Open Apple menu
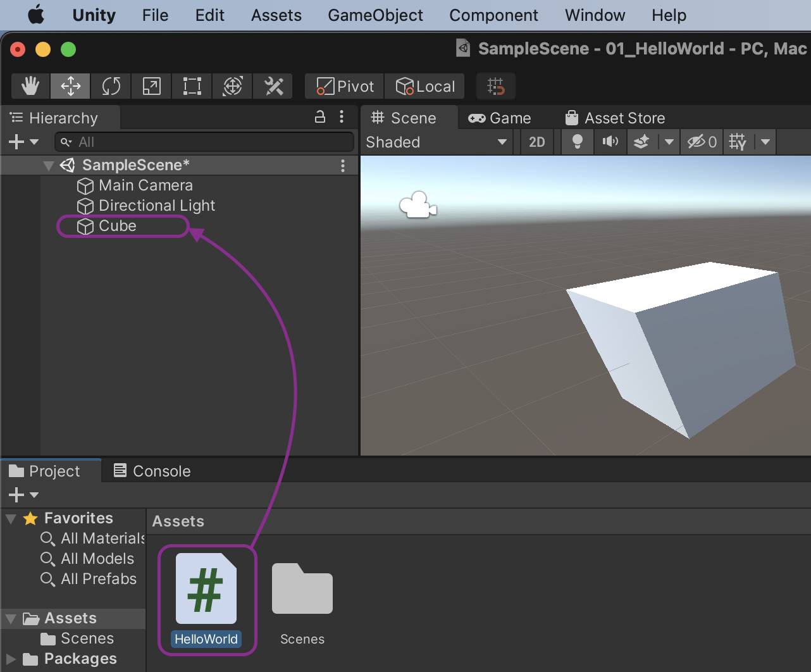 click(36, 15)
